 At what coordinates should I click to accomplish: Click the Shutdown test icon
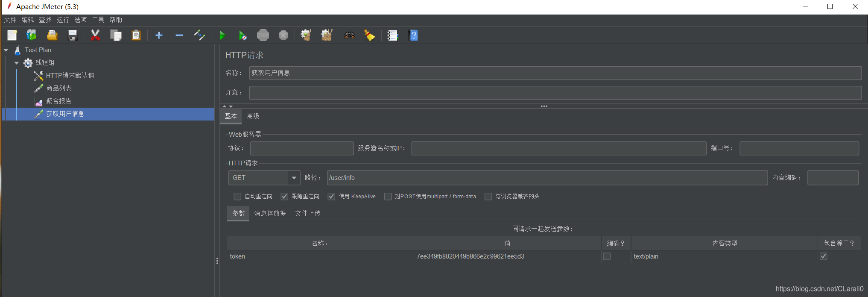[283, 35]
